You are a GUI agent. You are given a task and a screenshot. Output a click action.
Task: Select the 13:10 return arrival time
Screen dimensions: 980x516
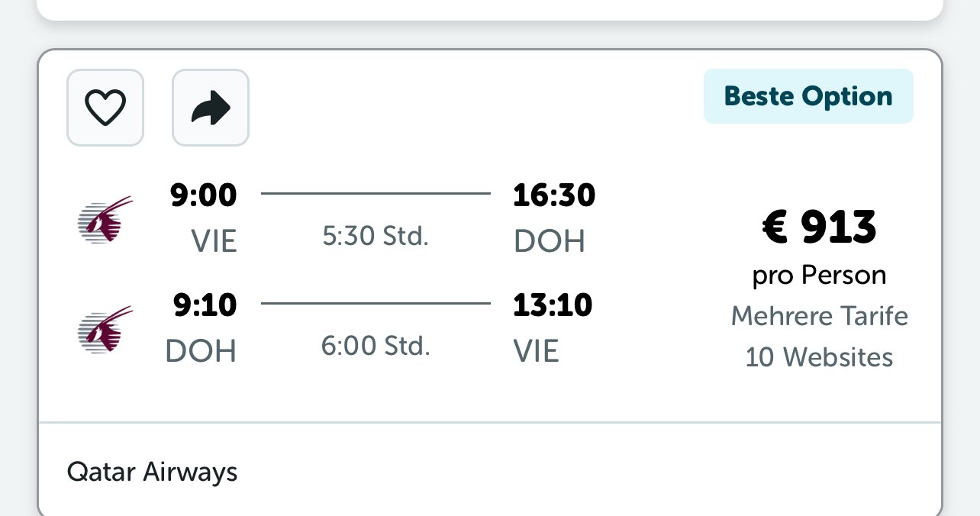tap(553, 306)
